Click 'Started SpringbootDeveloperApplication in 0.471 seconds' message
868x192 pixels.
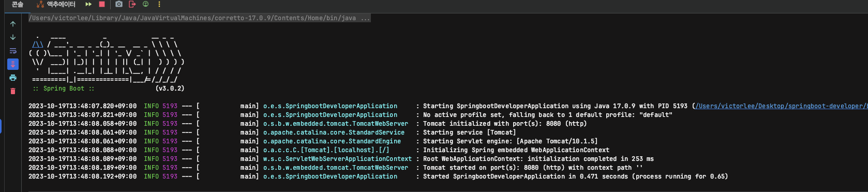coord(576,176)
